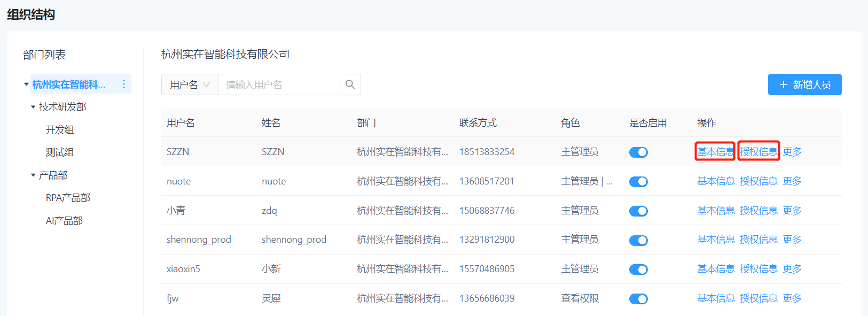868x316 pixels.
Task: Toggle the enabled switch for nuote
Action: coord(638,182)
